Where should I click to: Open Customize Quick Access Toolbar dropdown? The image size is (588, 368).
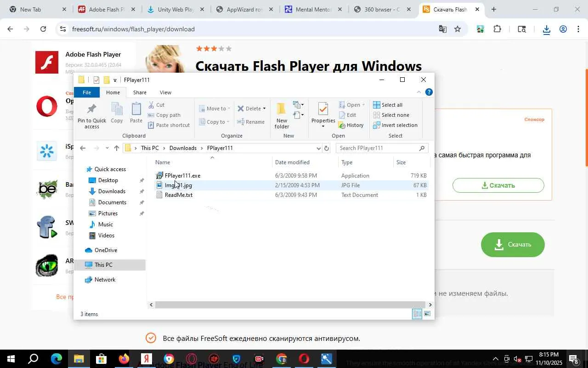pos(115,80)
